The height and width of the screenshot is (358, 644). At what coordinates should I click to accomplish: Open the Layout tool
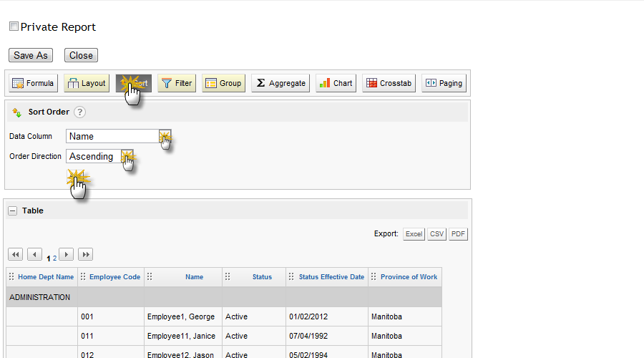coord(87,83)
